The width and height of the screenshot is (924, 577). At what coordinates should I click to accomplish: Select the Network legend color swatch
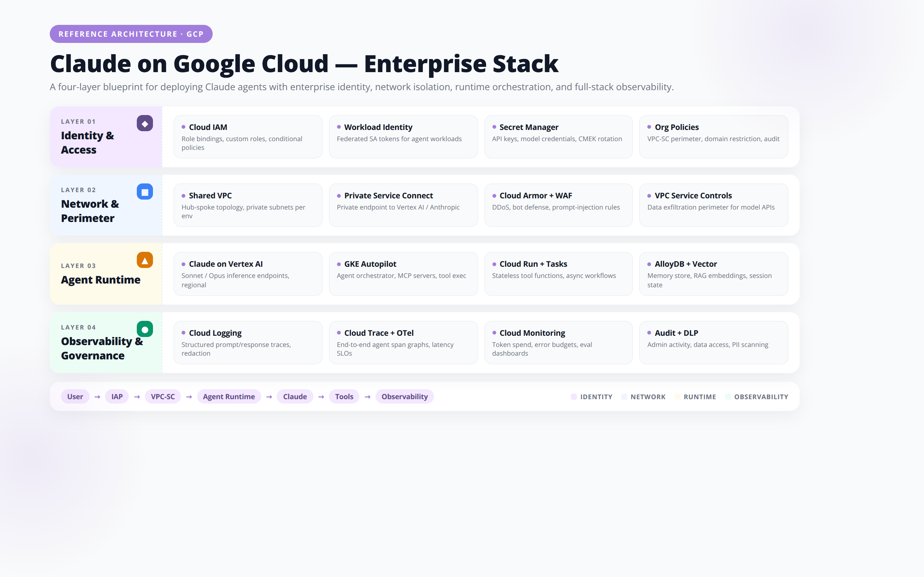624,396
